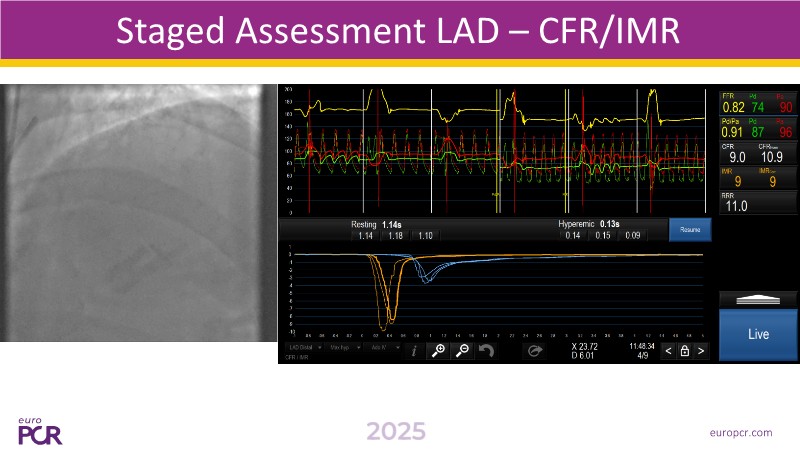This screenshot has height=450, width=800.
Task: Open the Adv IV dropdown
Action: [x=382, y=346]
